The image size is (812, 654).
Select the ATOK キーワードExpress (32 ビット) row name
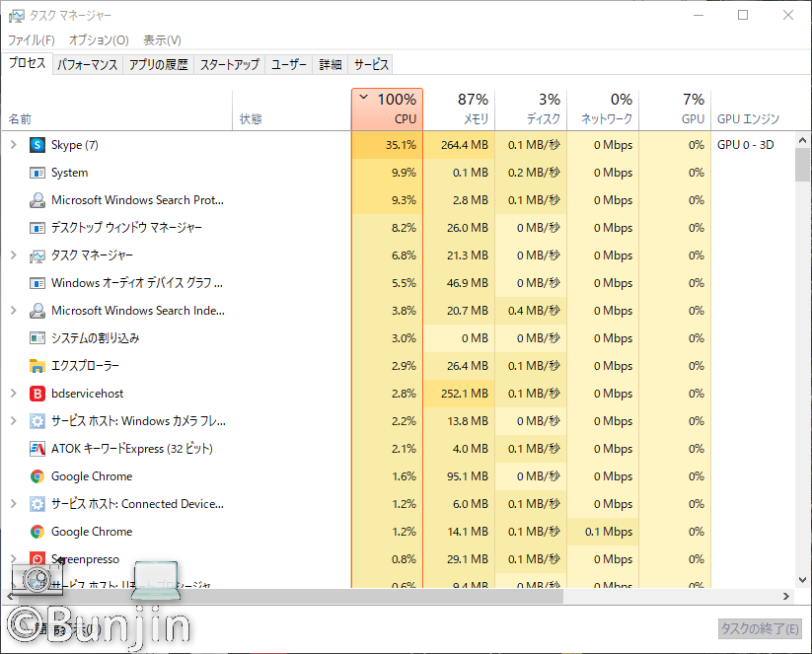coord(132,449)
